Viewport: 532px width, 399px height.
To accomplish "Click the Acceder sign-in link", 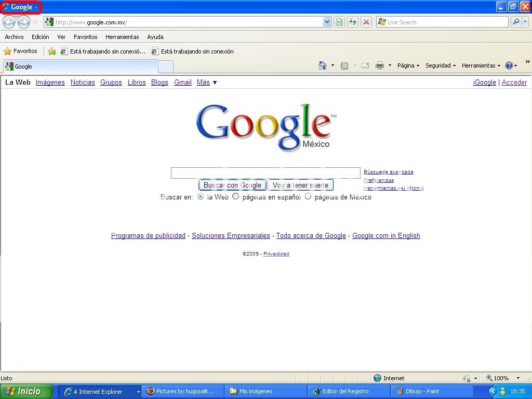I will pos(514,83).
